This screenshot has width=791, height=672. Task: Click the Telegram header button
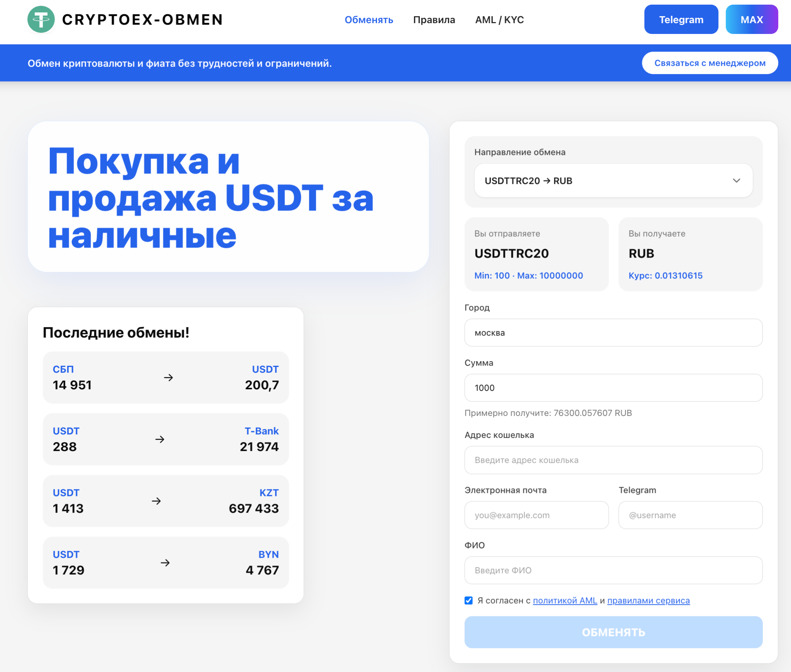pyautogui.click(x=681, y=19)
